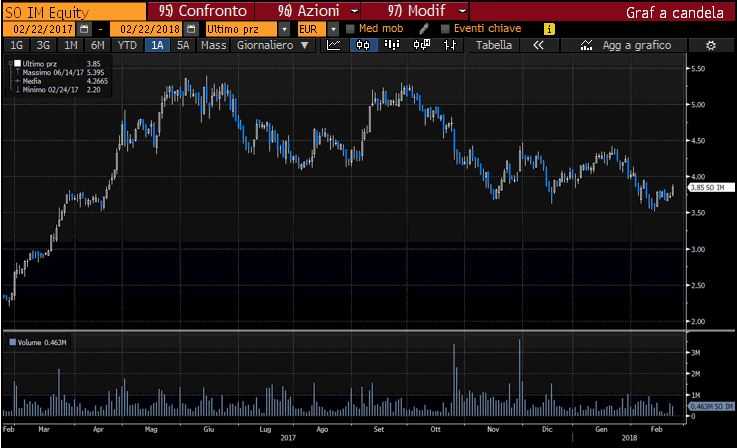Switch to line chart type icon
This screenshot has height=448, width=738.
tap(334, 45)
